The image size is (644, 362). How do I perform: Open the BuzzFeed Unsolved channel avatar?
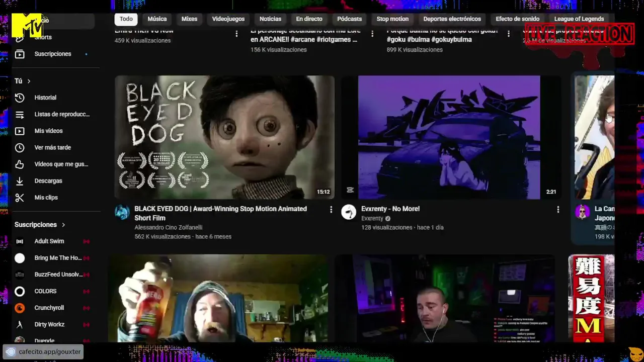20,275
